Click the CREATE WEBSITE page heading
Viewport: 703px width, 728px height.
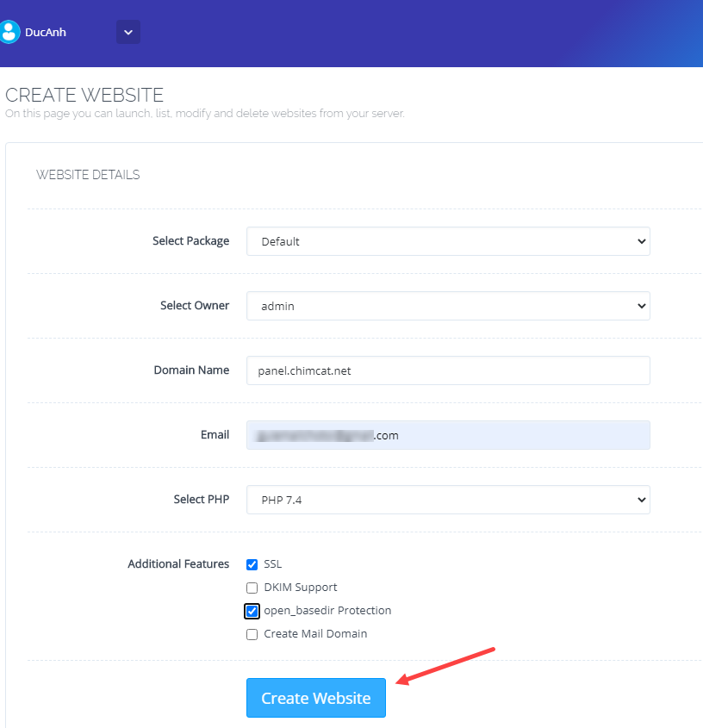point(84,95)
